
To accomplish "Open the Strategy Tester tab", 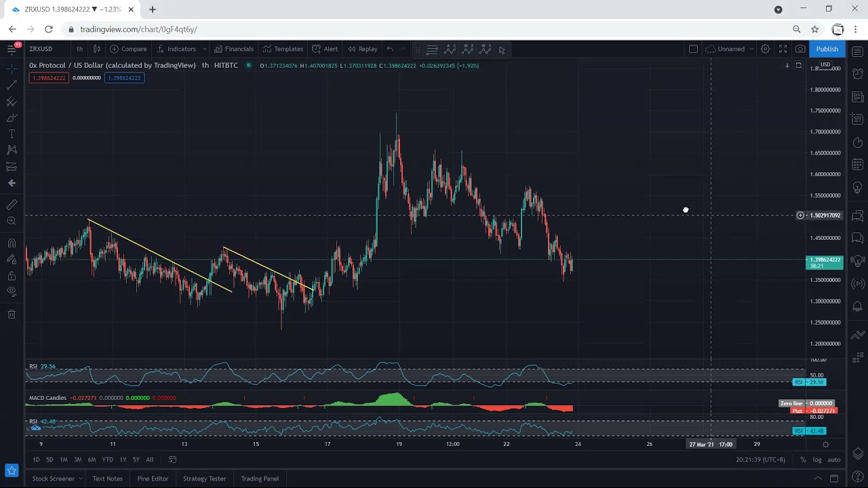I will point(204,479).
